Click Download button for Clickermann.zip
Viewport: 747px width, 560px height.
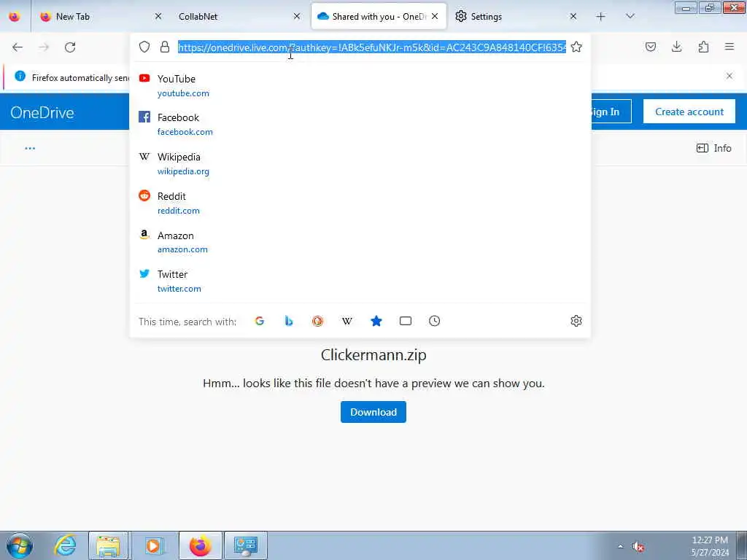[x=373, y=412]
